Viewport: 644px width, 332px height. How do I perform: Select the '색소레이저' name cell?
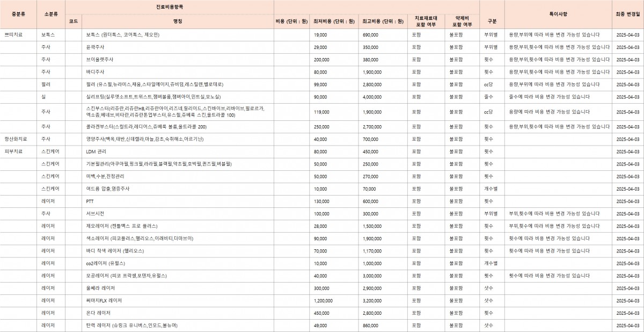coord(178,238)
